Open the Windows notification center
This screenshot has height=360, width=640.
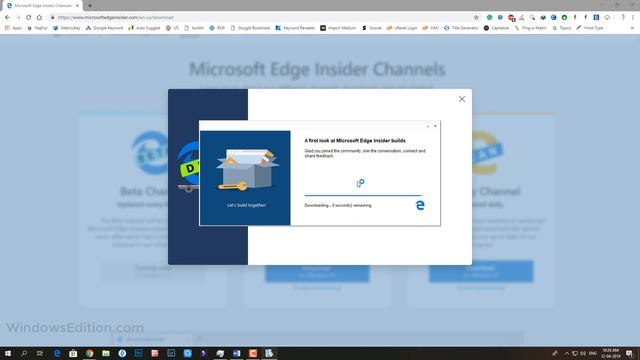point(629,353)
